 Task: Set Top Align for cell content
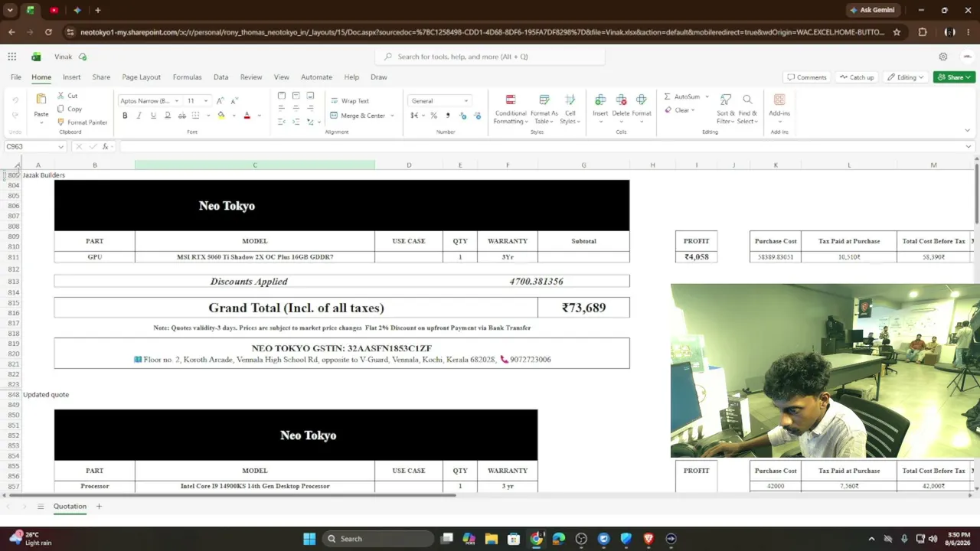click(x=282, y=96)
